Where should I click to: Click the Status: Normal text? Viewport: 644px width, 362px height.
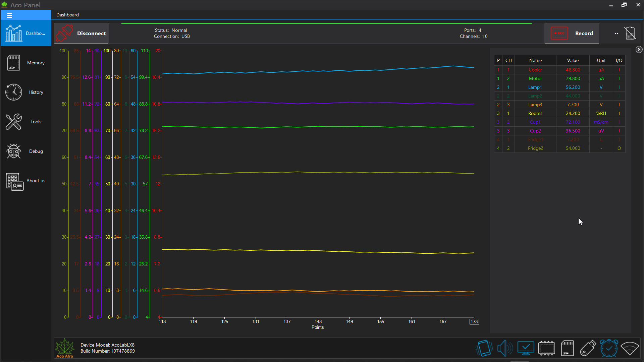[x=171, y=30]
